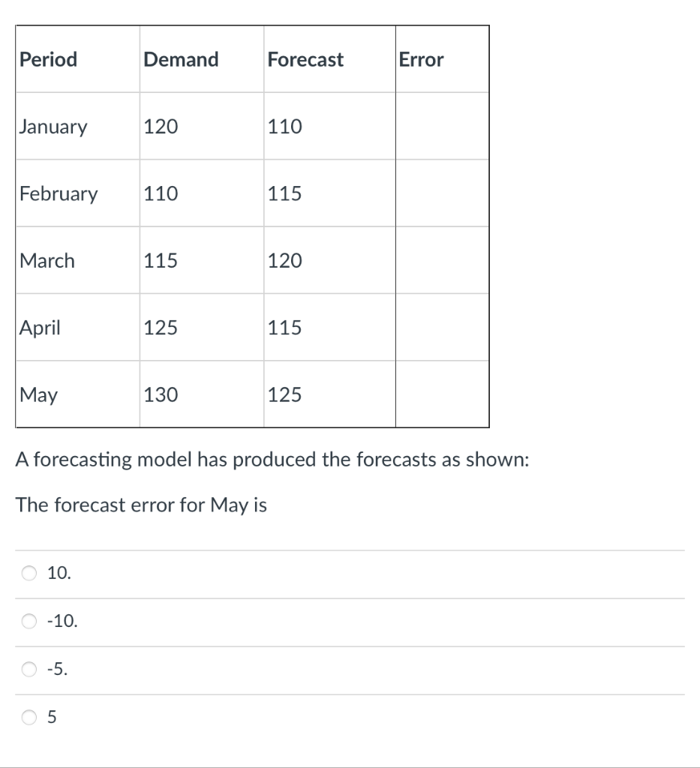Click the January row label

point(53,126)
